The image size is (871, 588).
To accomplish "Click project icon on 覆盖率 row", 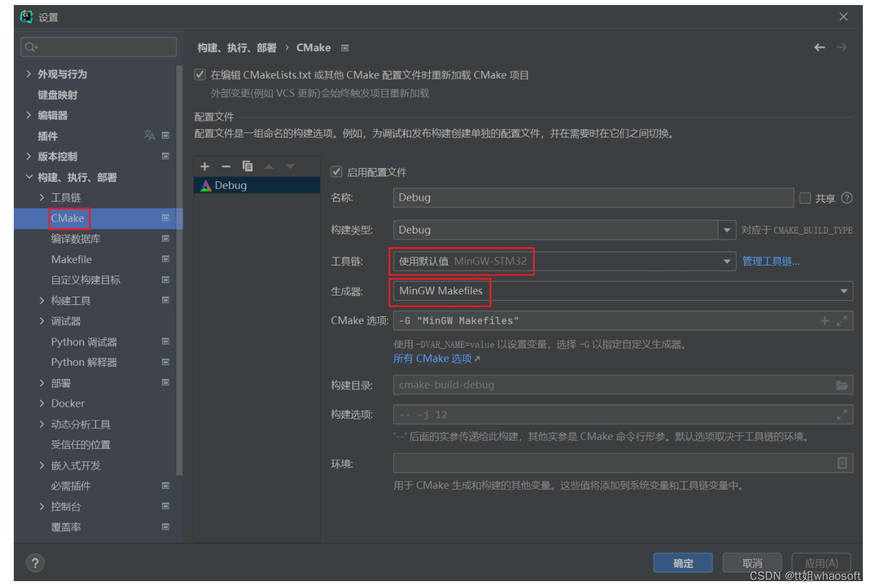I will click(166, 527).
